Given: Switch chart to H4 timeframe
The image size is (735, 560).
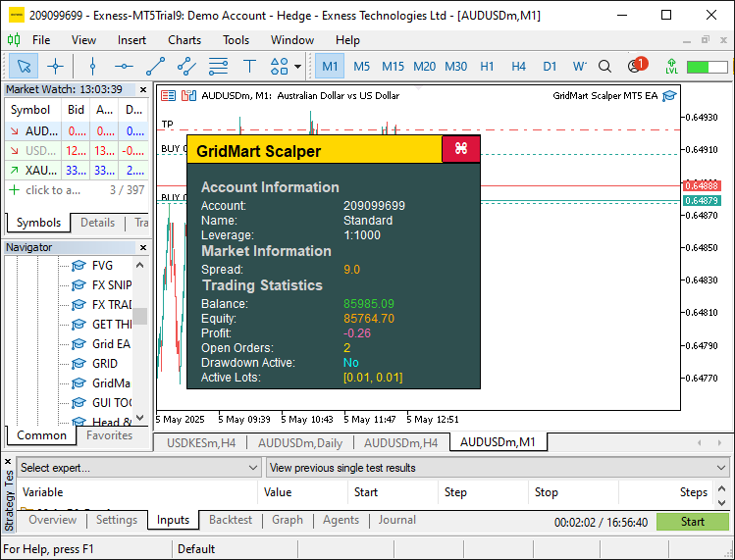Looking at the screenshot, I should click(x=518, y=66).
